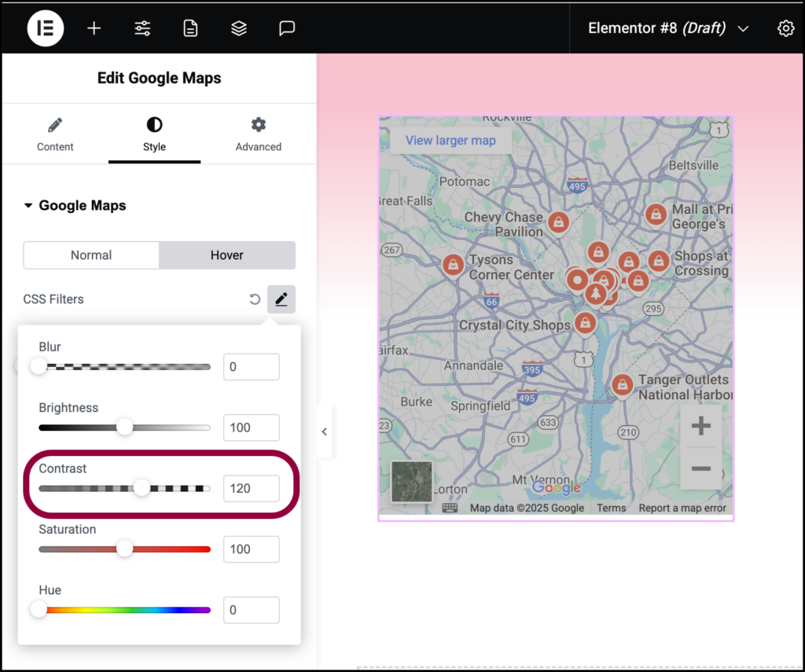Switch the map state to Normal
The width and height of the screenshot is (805, 672).
90,255
